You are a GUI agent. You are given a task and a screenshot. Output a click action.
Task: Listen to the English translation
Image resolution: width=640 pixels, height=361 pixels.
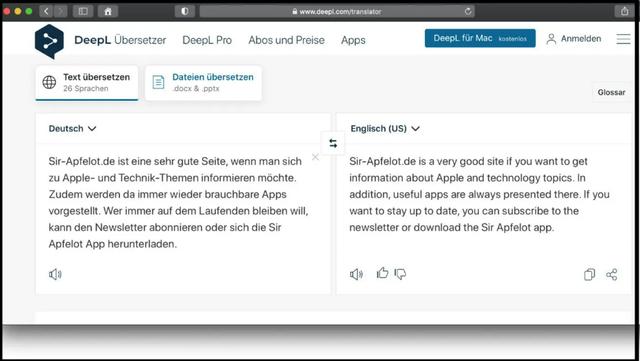coord(356,274)
